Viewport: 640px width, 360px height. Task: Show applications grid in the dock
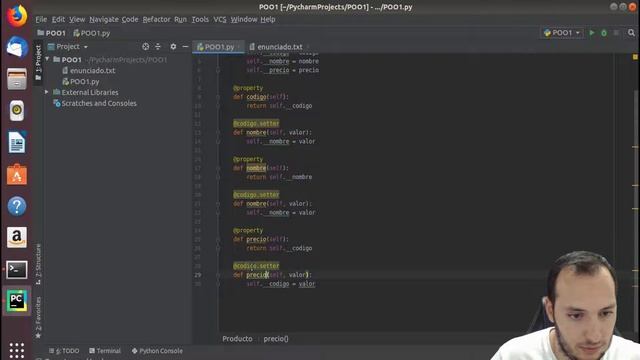pyautogui.click(x=17, y=350)
